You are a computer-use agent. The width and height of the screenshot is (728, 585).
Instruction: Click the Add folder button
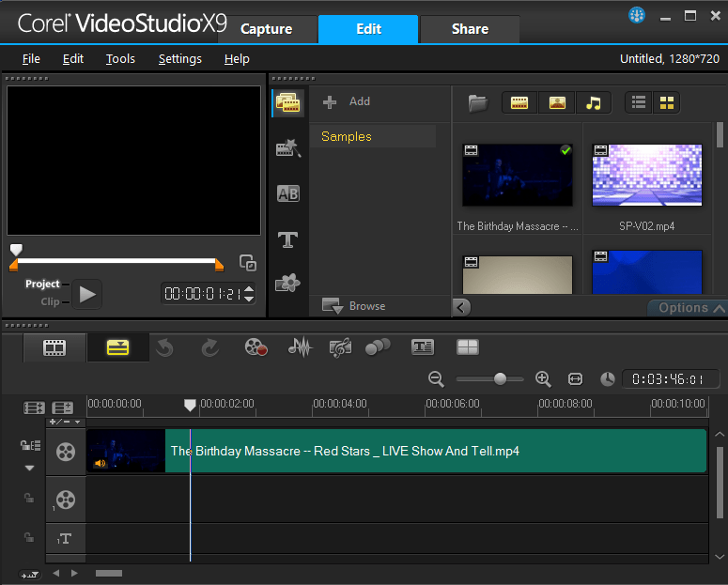[347, 101]
